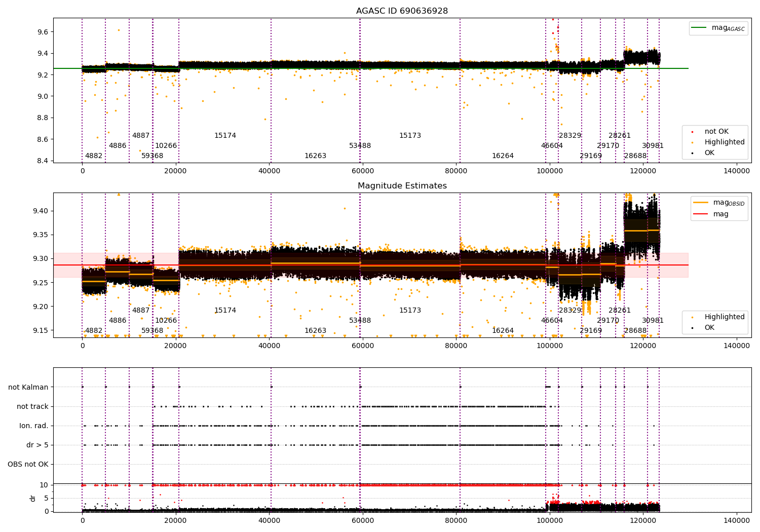Click OBSID label 29169 in Magnitude Estimates plot
This screenshot has width=760, height=532.
[x=591, y=330]
